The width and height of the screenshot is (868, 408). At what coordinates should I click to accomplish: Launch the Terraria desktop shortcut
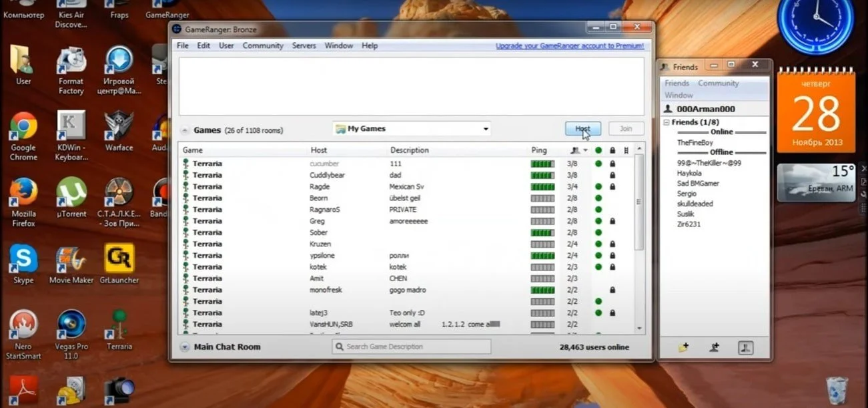pos(119,331)
